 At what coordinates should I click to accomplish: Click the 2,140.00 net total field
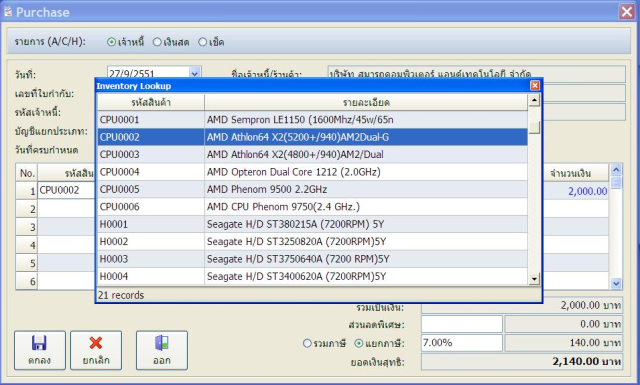[522, 362]
